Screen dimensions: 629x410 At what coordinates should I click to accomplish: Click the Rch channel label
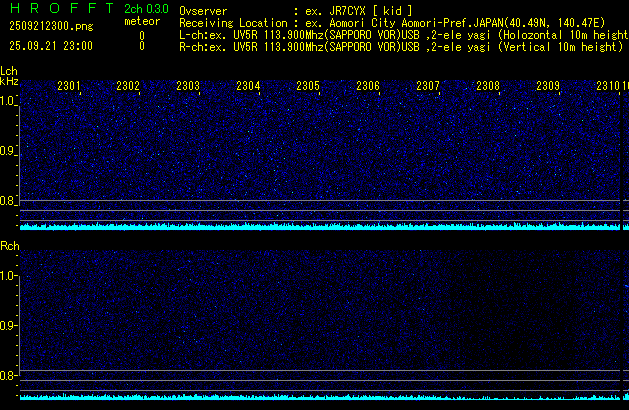(x=9, y=246)
